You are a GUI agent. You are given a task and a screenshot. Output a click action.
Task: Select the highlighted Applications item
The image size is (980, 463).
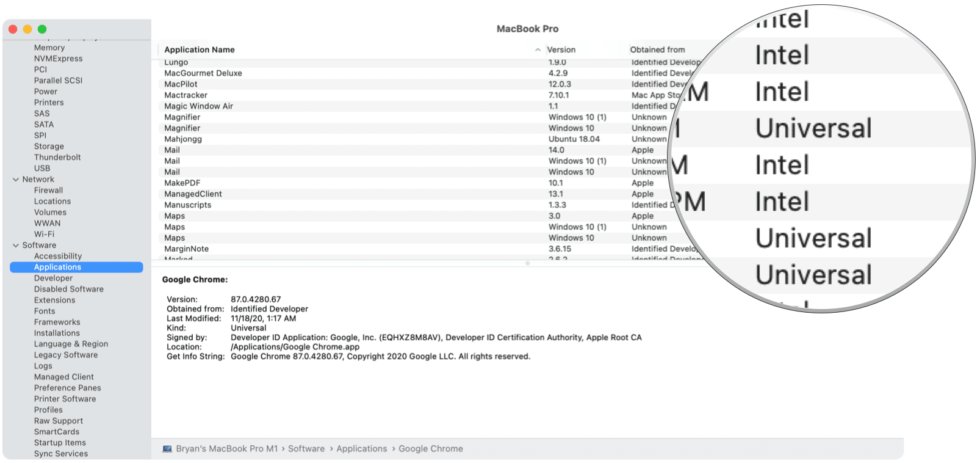pyautogui.click(x=76, y=268)
